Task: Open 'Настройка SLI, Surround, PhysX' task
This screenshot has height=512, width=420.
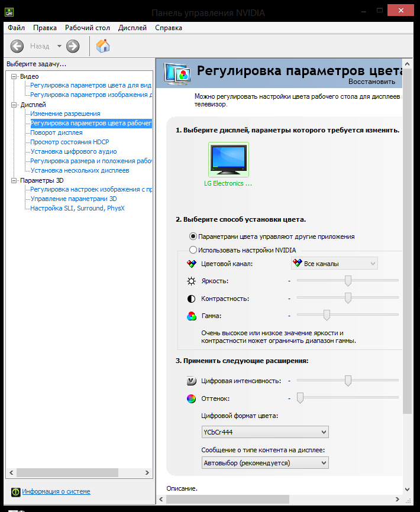Action: (77, 208)
